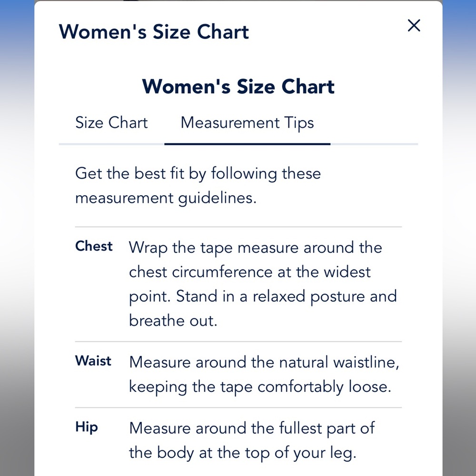
Task: Click the divider between Chest and Waist
Action: click(238, 341)
